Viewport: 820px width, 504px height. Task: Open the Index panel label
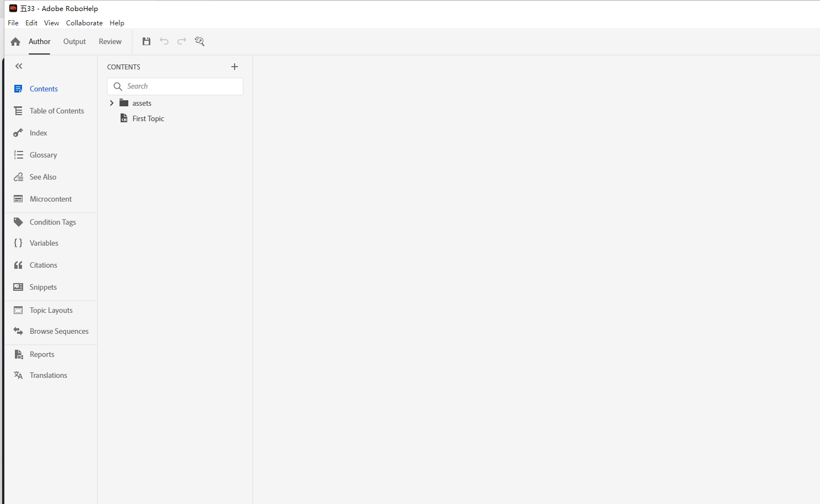(39, 133)
